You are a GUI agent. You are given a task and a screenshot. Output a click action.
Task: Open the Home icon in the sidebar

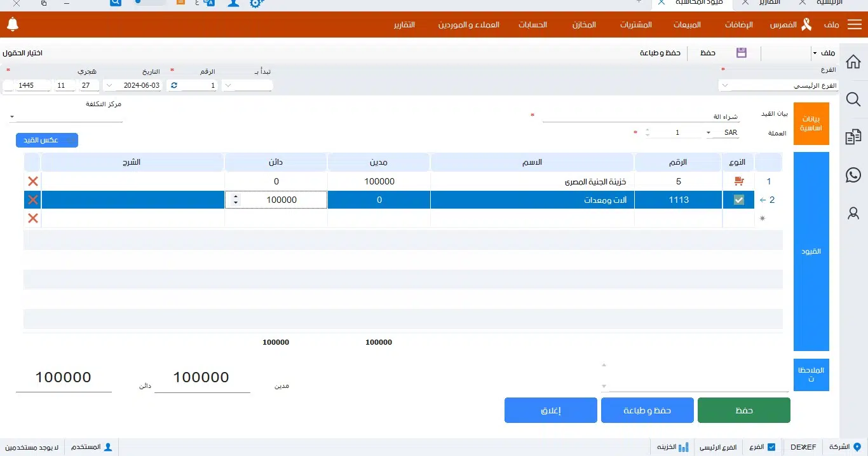(x=853, y=62)
